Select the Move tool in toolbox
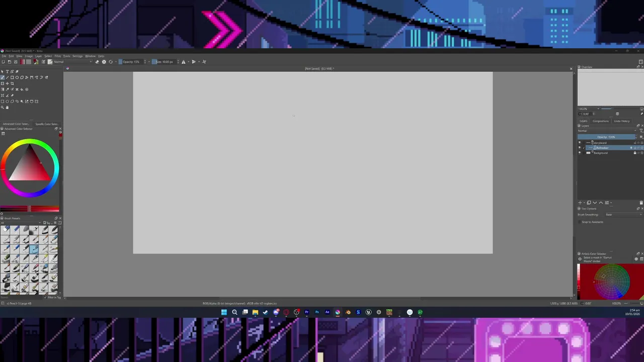The height and width of the screenshot is (362, 644). pos(7,83)
